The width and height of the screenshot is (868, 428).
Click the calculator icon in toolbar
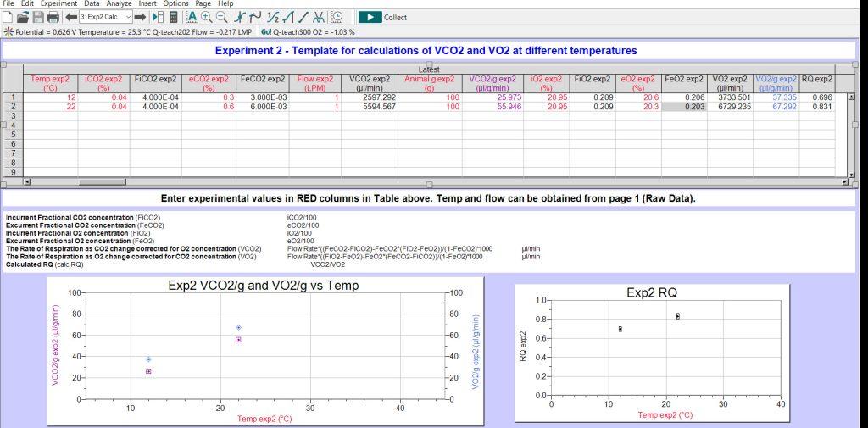tap(173, 17)
